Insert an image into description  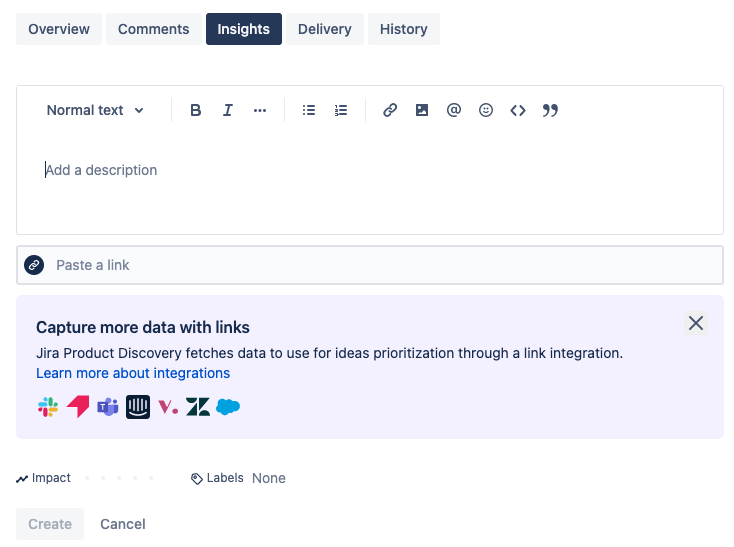point(422,110)
